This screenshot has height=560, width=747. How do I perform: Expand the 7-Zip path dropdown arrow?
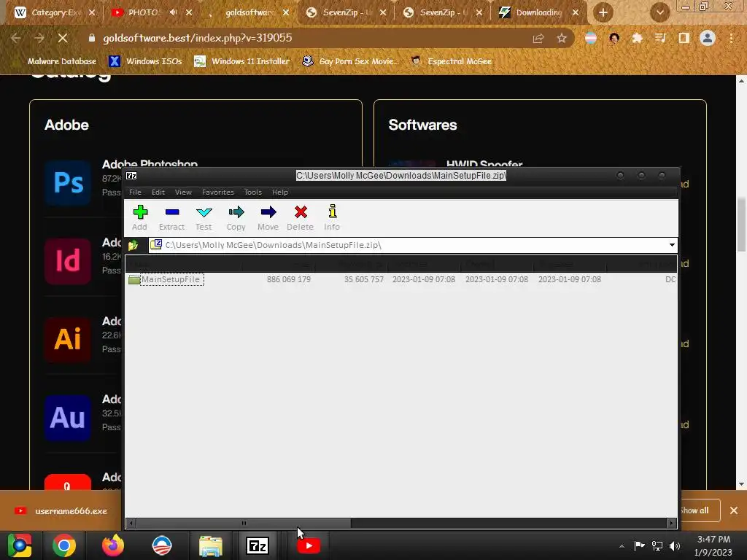coord(672,245)
